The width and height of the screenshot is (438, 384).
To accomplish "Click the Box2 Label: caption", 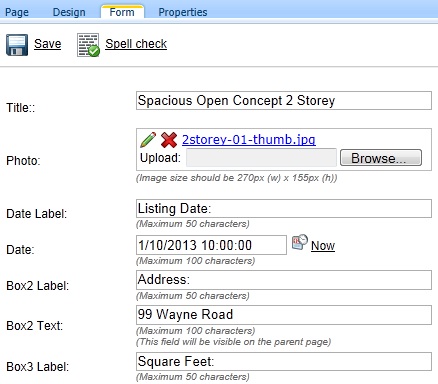I will coord(38,286).
